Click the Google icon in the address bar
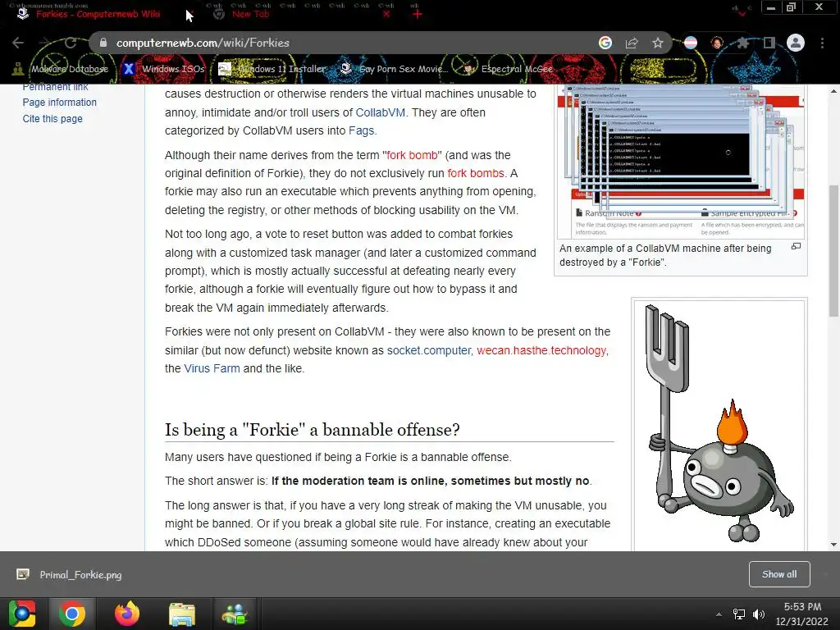The height and width of the screenshot is (630, 840). pos(605,43)
